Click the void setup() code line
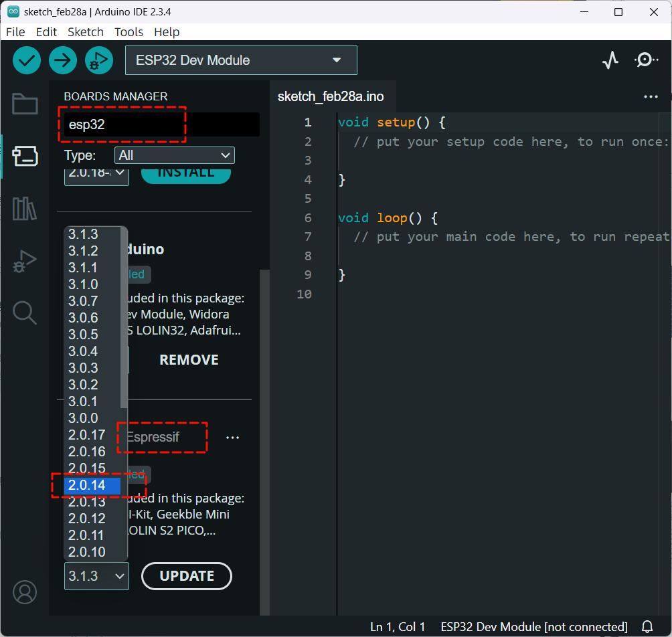 click(392, 122)
